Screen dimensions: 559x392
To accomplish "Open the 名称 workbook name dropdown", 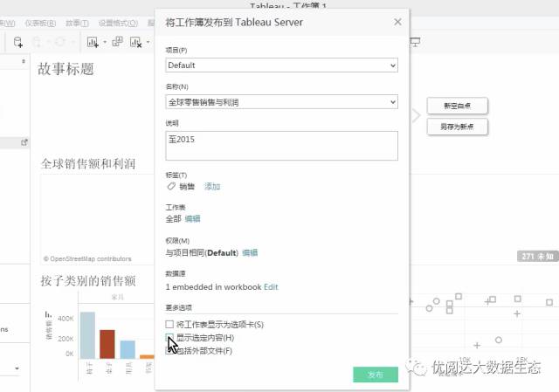I will click(392, 102).
